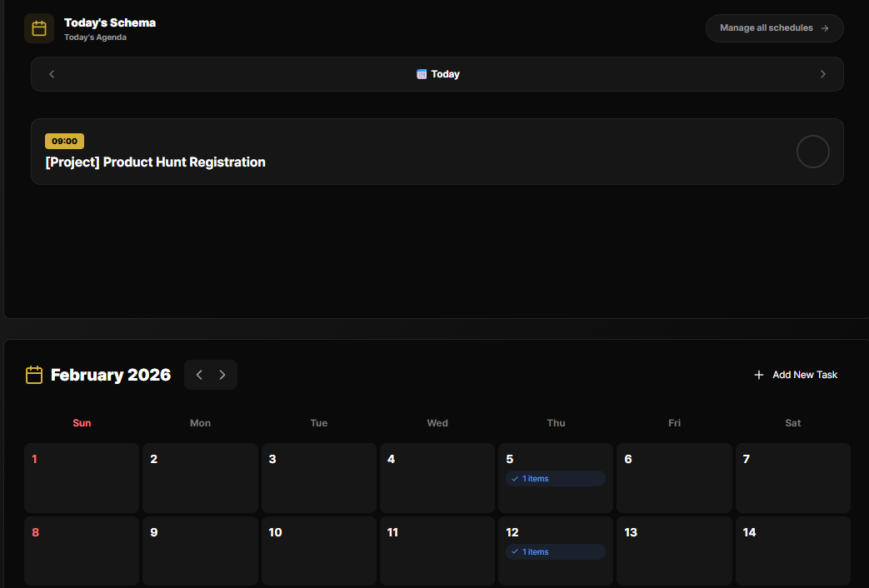Click the calendar icon beside February 2026
This screenshot has height=588, width=869.
(33, 375)
